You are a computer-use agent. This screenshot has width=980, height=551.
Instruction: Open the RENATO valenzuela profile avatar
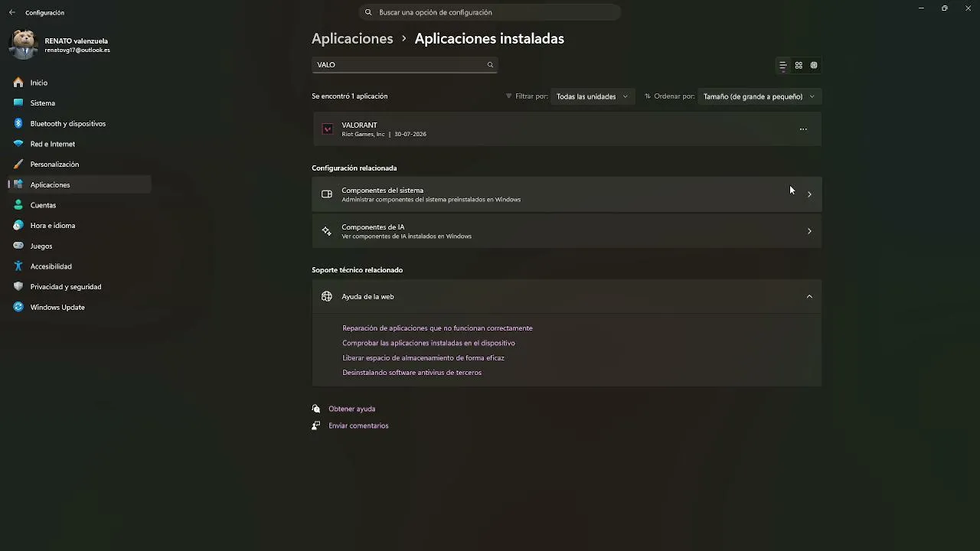click(23, 45)
